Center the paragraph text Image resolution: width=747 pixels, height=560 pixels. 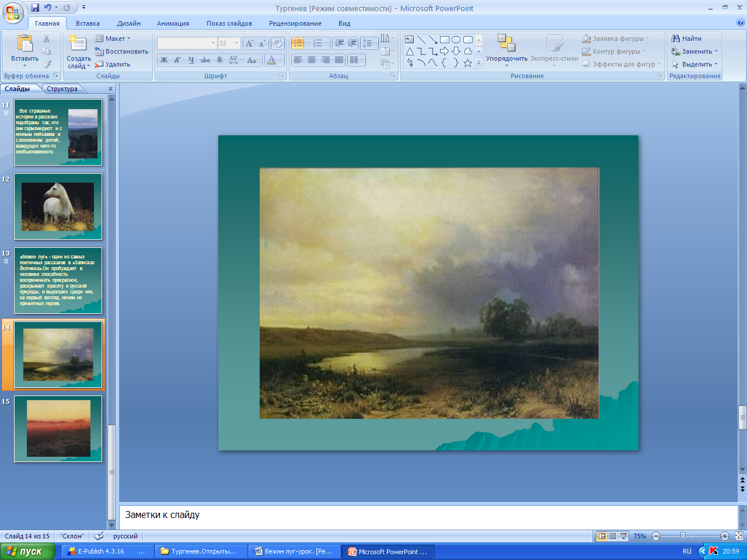312,60
